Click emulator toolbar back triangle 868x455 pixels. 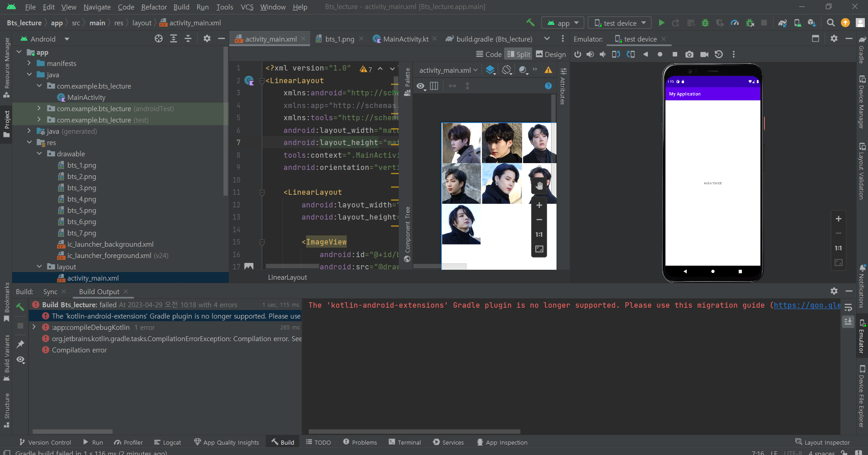[646, 54]
